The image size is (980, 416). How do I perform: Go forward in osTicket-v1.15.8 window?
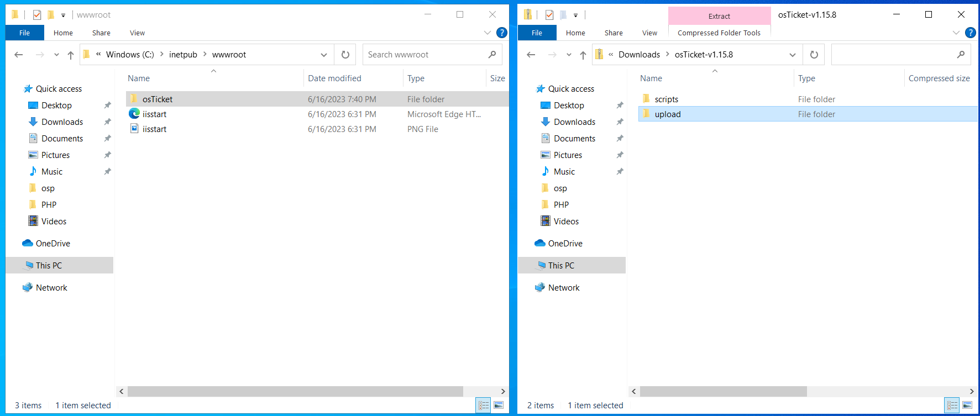pos(552,55)
